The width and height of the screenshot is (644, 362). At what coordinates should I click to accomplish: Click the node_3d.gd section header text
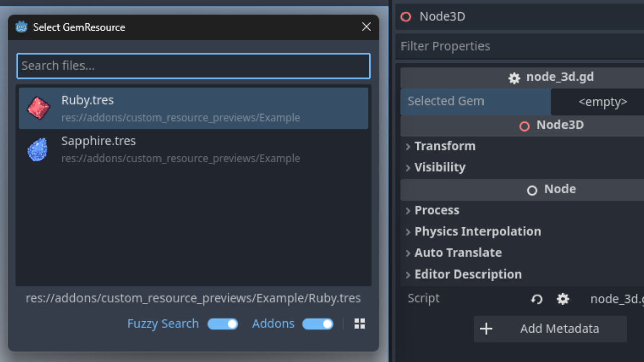pos(560,77)
